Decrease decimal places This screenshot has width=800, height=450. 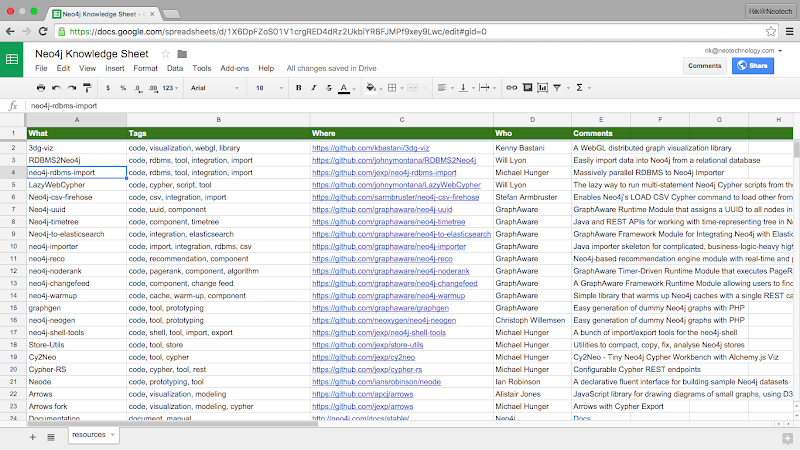[x=138, y=88]
